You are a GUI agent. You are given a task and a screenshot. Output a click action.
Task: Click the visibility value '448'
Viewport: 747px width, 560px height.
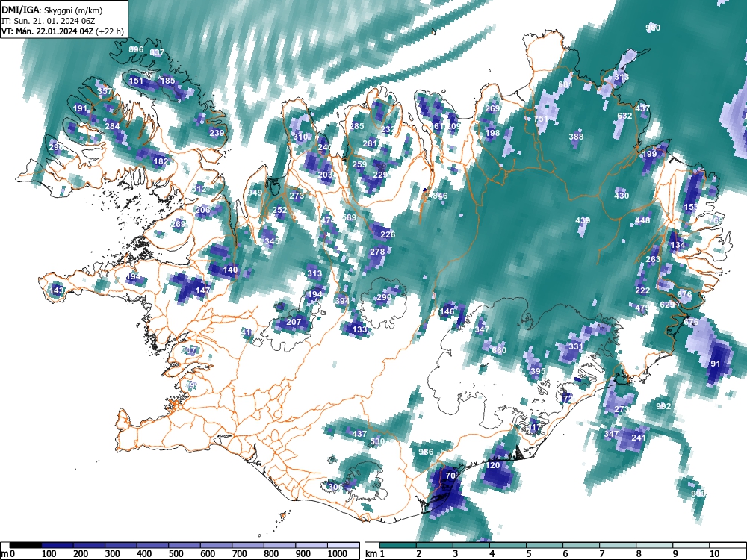pyautogui.click(x=642, y=220)
